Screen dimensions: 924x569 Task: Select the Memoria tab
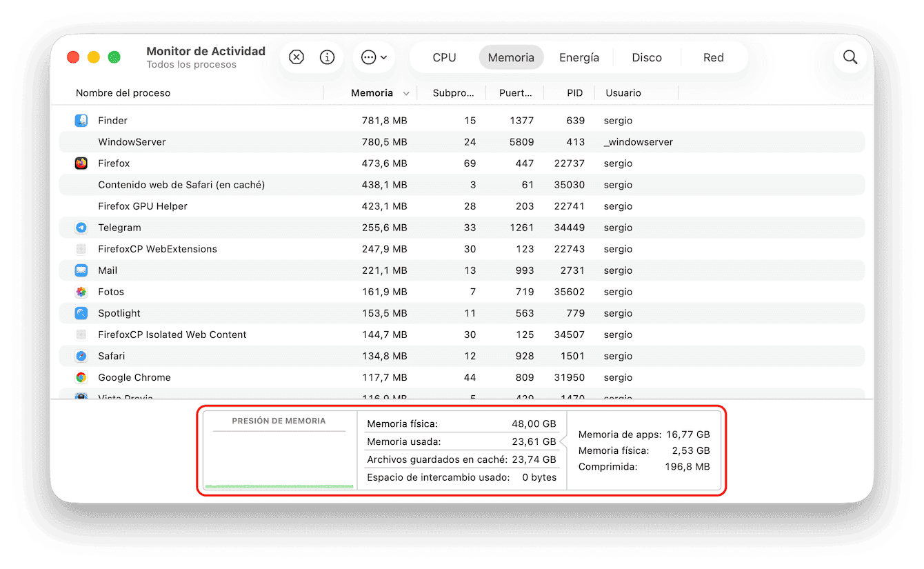pyautogui.click(x=511, y=57)
